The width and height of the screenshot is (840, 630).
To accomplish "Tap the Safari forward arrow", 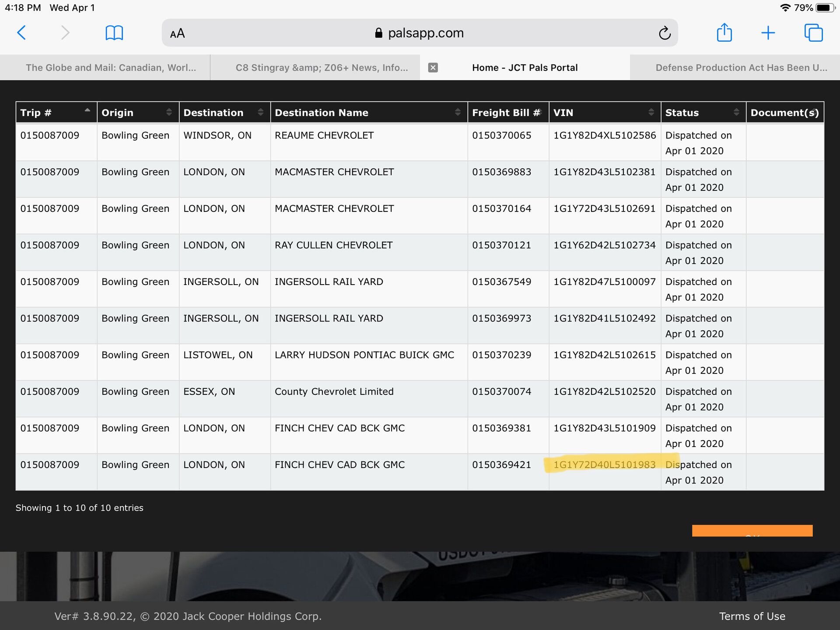I will pos(65,33).
